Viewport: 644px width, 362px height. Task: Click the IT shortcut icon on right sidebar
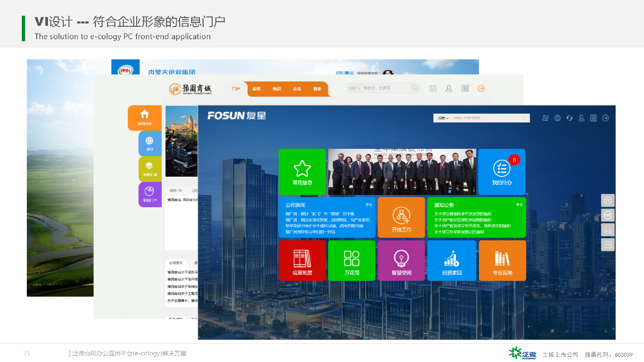pos(608,201)
